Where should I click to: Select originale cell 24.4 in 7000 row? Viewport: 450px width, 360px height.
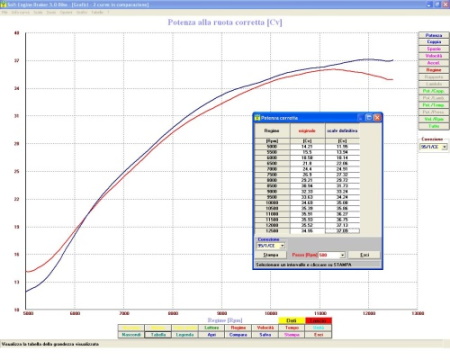[x=307, y=169]
